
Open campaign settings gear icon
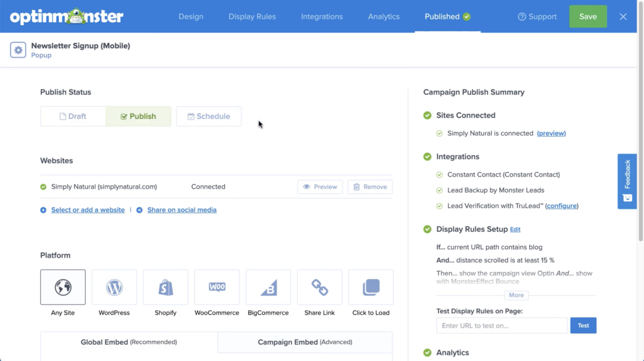18,50
